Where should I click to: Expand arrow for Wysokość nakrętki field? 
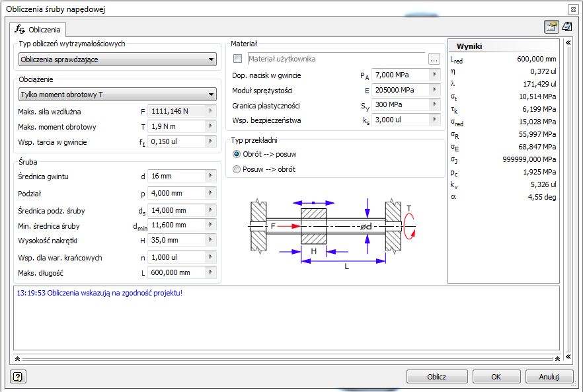tap(210, 240)
